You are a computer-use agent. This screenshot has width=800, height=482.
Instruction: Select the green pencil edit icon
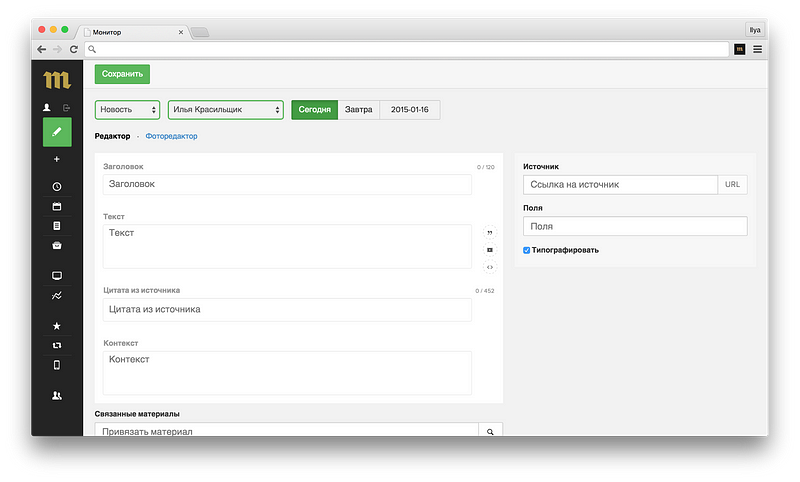pos(57,132)
